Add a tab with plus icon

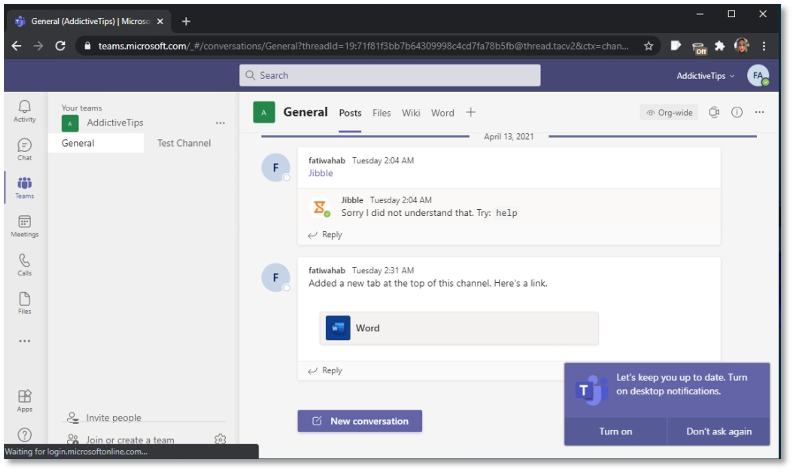470,112
